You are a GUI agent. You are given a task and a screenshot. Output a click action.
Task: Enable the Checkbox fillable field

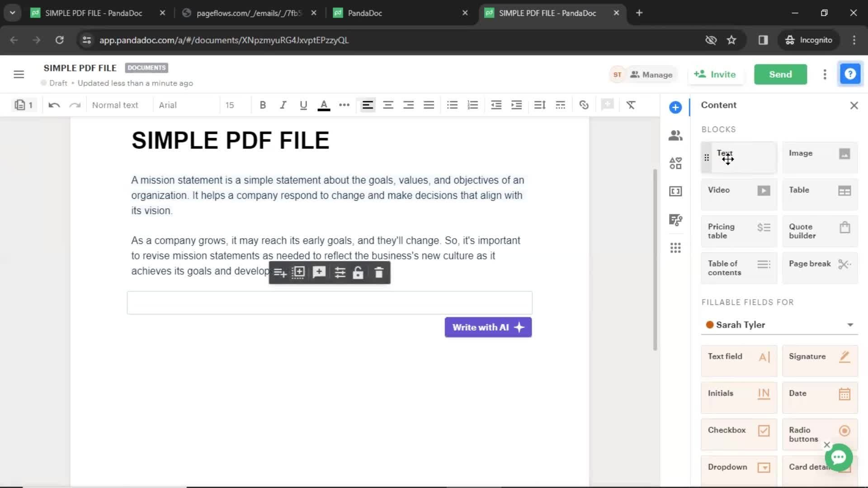737,430
